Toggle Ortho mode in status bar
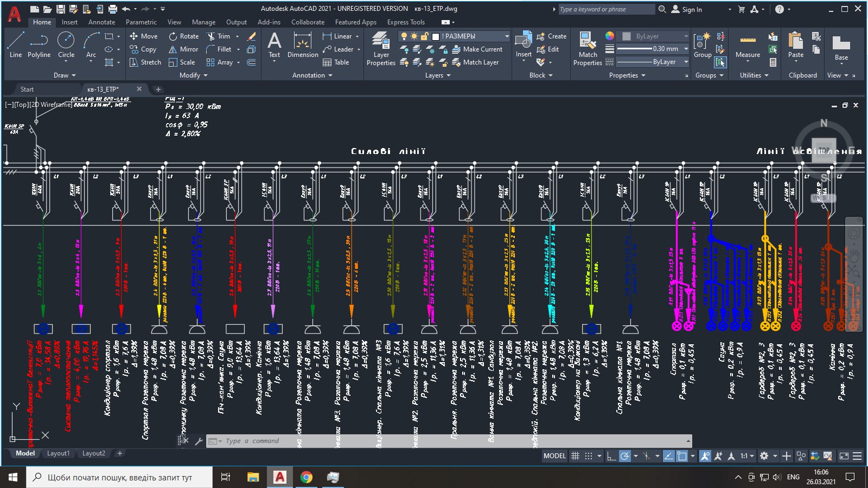Screen dimensions: 868x488 [611, 456]
